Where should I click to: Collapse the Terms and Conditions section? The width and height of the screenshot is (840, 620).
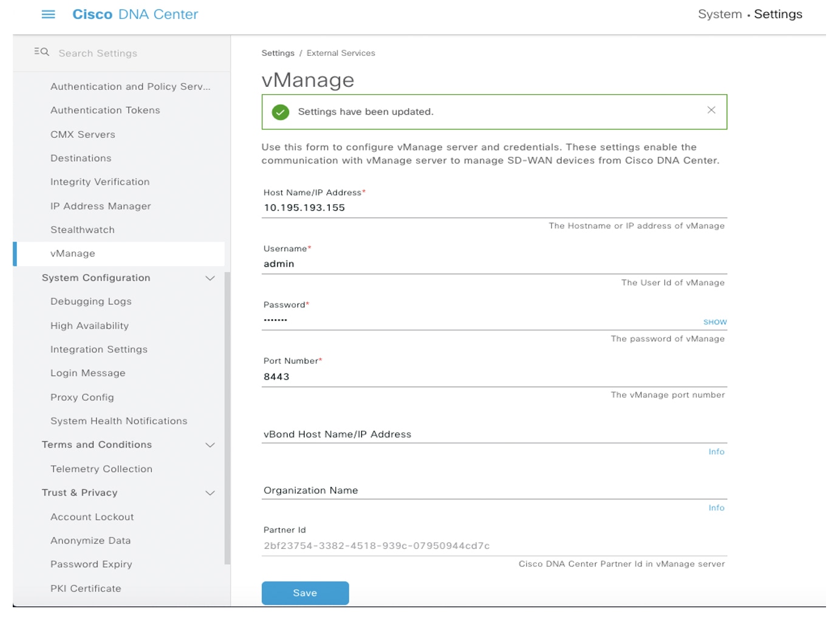tap(210, 445)
